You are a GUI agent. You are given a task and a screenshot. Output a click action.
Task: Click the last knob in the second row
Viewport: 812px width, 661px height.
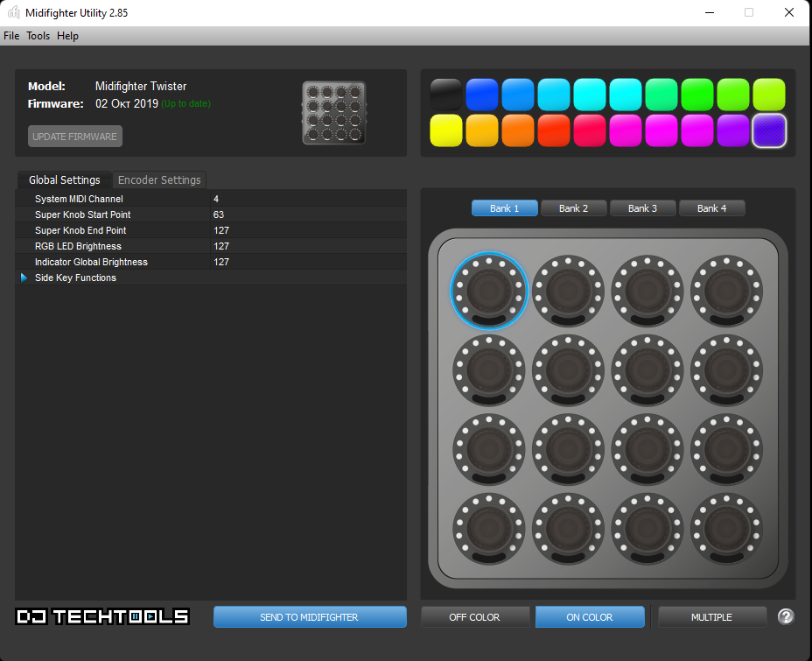coord(726,370)
